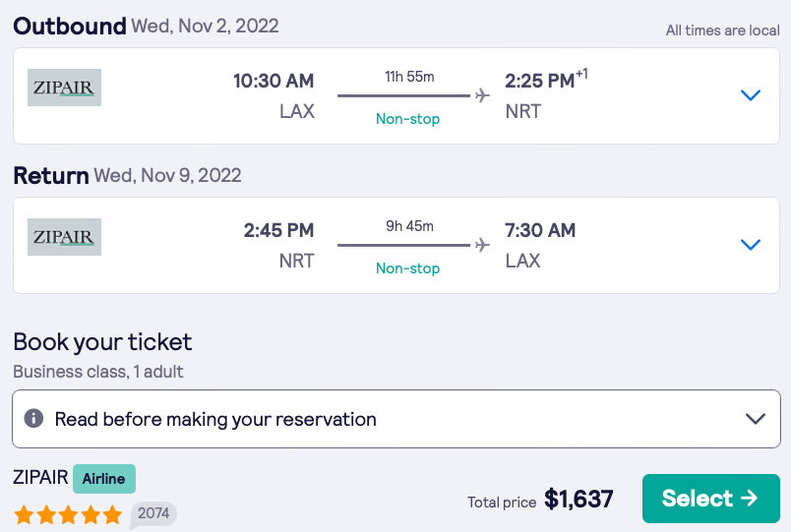Open the 2074 reviews comment bubble
791x532 pixels.
click(152, 513)
